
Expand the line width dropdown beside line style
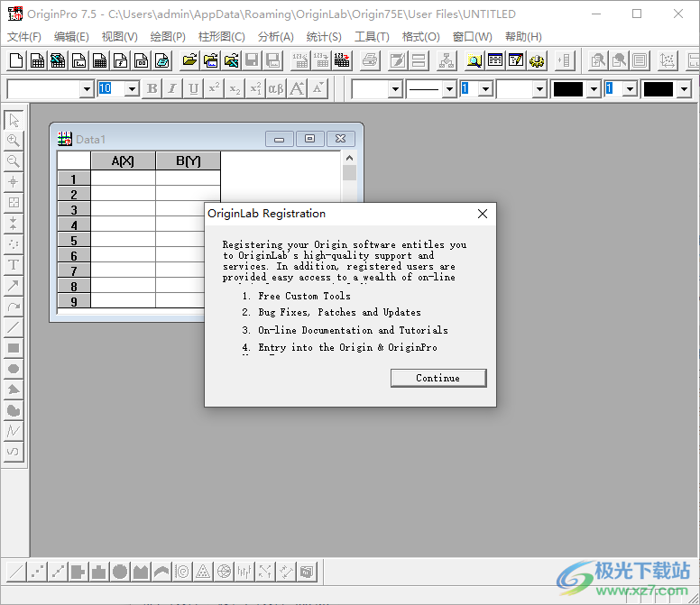tap(486, 89)
